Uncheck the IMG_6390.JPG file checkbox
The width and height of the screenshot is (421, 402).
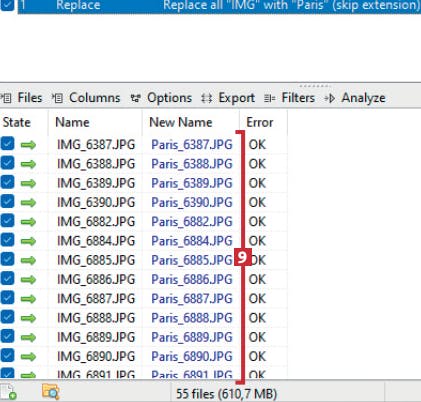coord(7,201)
